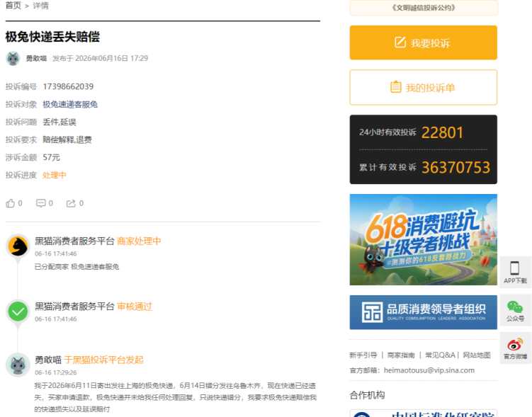Click the 中国标准化研究院 partner logo

point(424,413)
